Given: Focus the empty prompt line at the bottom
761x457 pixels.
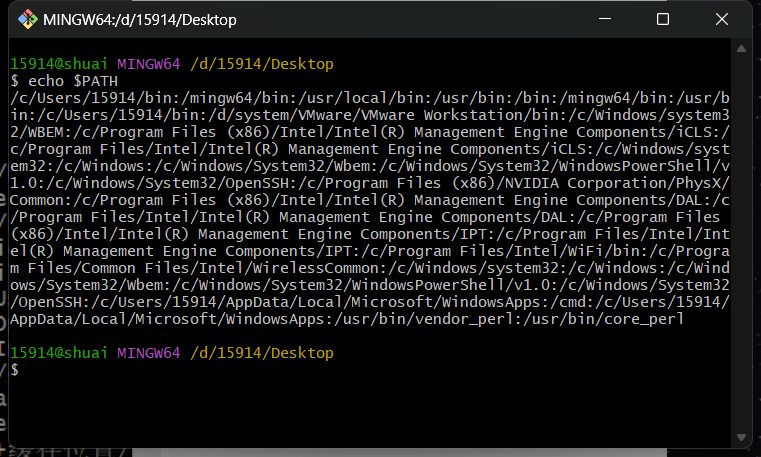Looking at the screenshot, I should 200,370.
